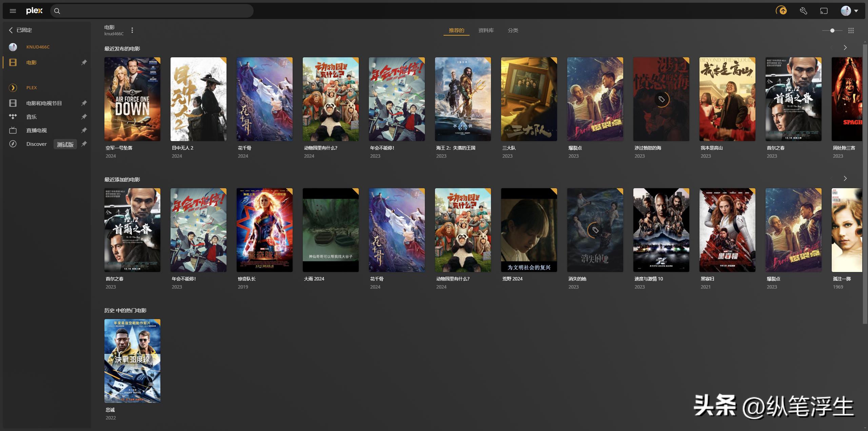
Task: Open the hamburger navigation menu
Action: click(13, 11)
